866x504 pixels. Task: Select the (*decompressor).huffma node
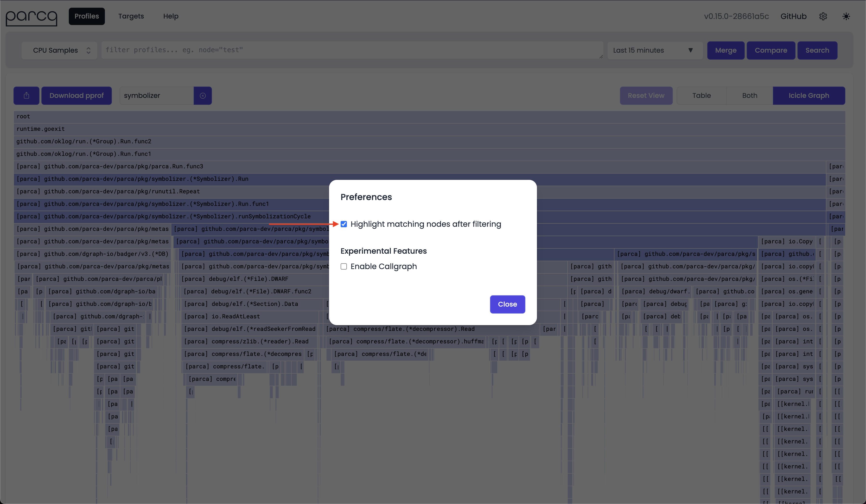pyautogui.click(x=407, y=341)
